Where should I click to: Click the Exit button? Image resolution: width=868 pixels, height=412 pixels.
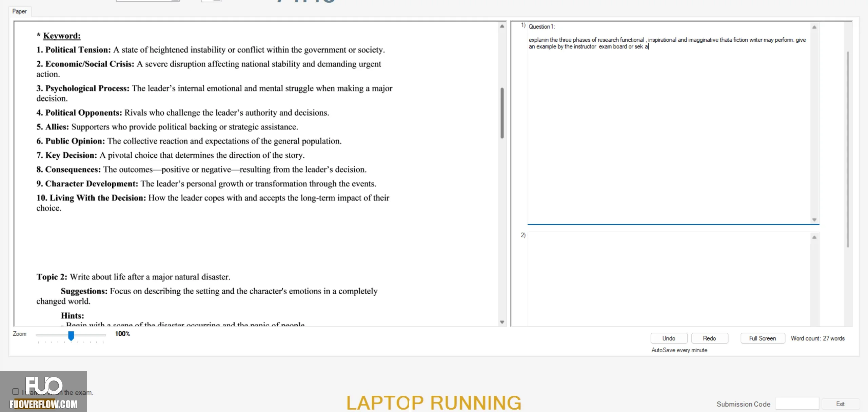[x=840, y=404]
